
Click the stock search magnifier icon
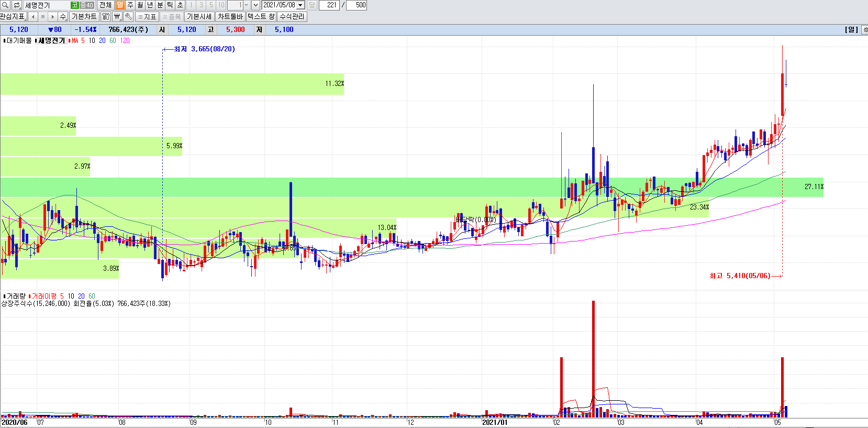pos(5,5)
